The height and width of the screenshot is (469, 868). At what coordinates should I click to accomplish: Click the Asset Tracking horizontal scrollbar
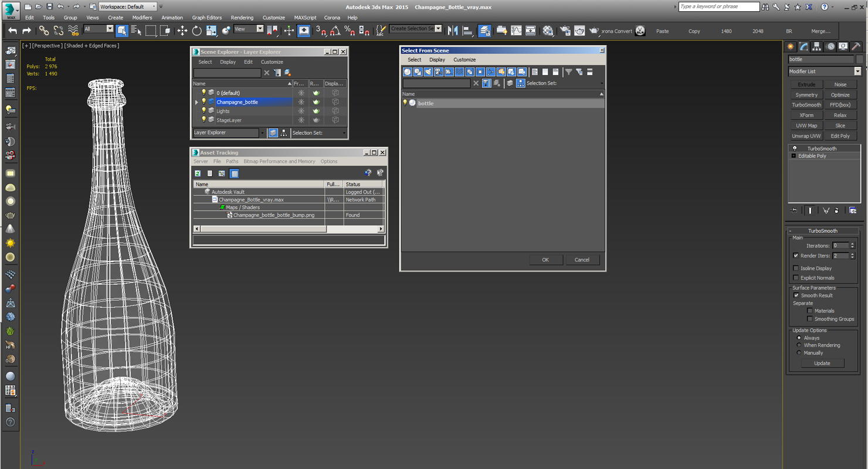click(289, 229)
